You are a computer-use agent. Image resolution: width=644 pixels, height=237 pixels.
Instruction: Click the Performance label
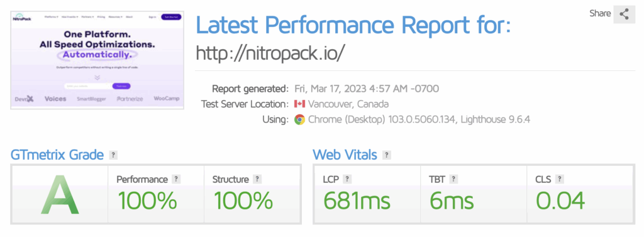tap(142, 180)
